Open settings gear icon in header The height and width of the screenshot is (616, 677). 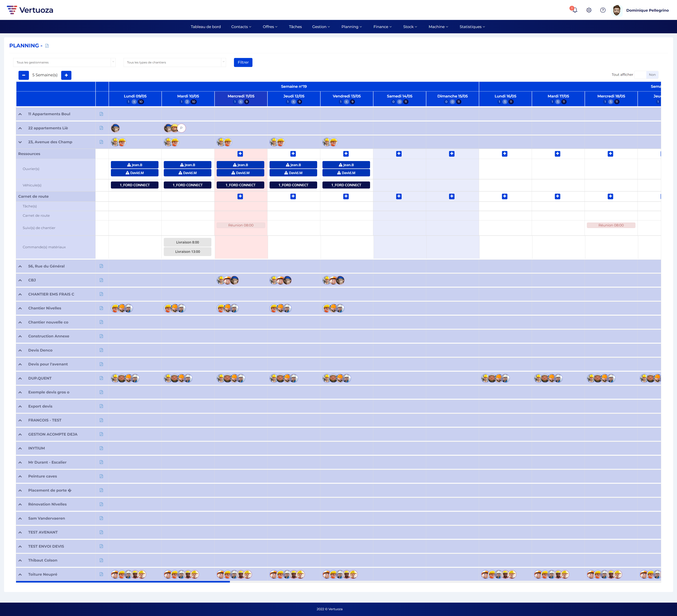click(589, 10)
